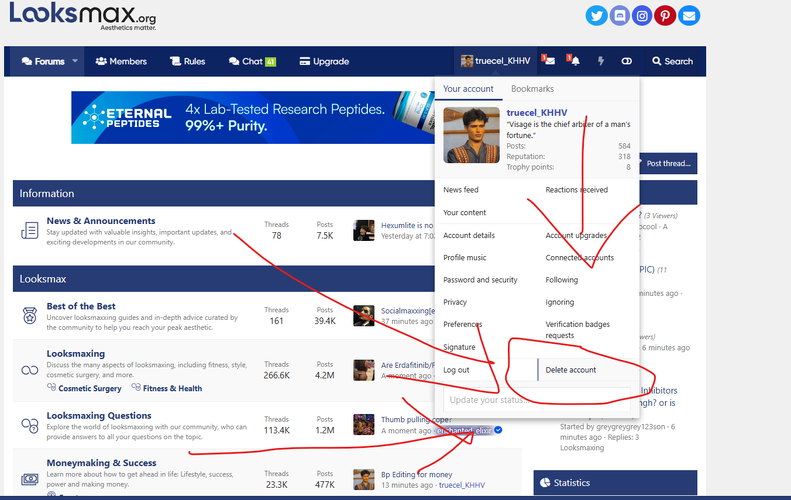Open truecel_KHHV profile name link in menu
The width and height of the screenshot is (791, 500).
537,112
